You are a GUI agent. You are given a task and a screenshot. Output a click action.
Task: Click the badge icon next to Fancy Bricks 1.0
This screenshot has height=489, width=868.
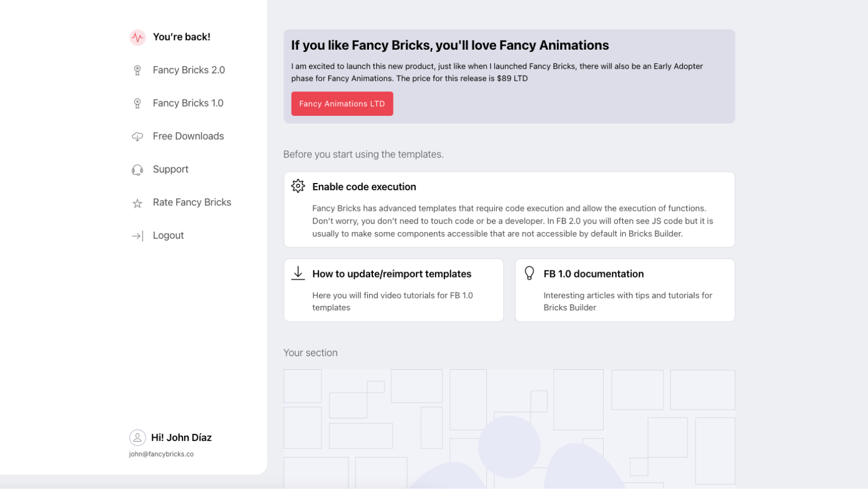pyautogui.click(x=138, y=104)
